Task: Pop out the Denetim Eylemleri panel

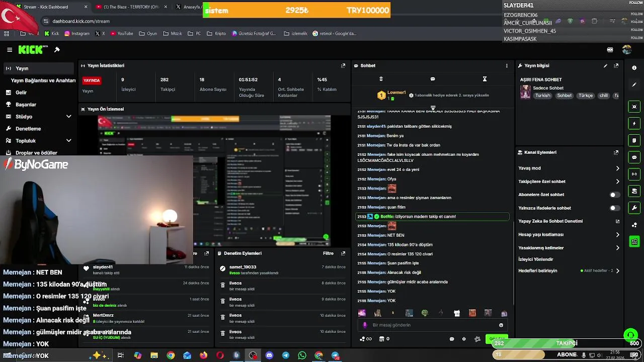Action: (x=343, y=253)
